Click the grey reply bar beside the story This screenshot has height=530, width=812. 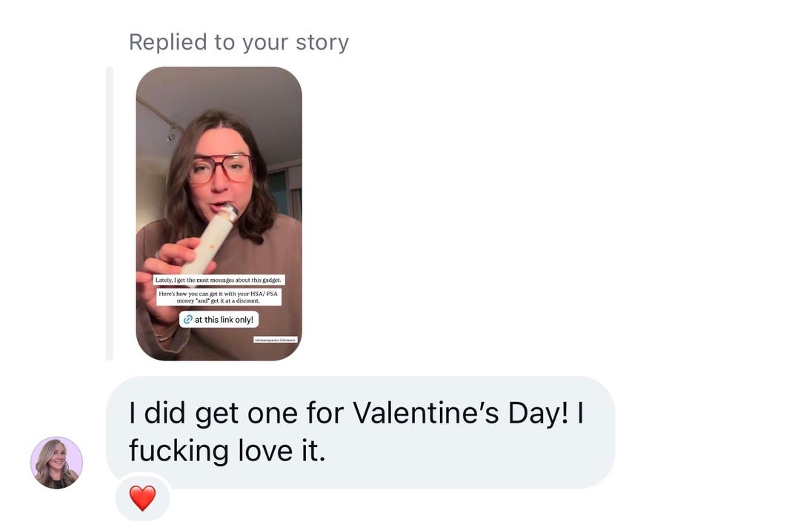point(110,213)
